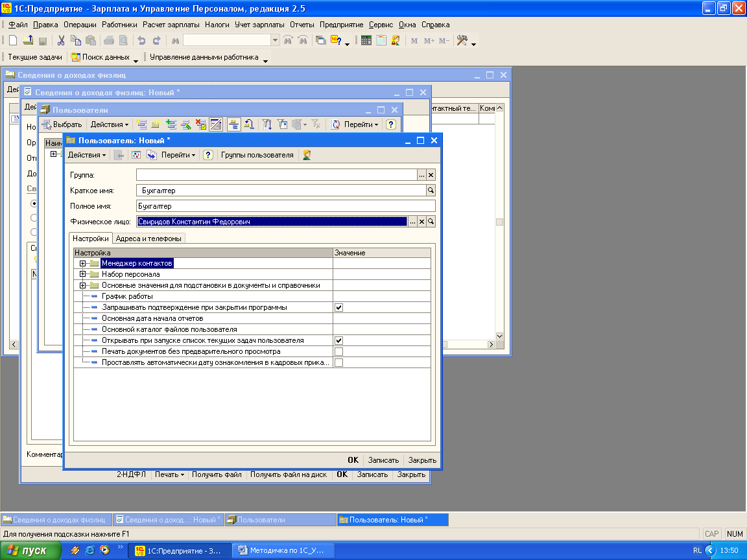
Task: Uncheck Запрашивать подтверждение при закрытии программы
Action: [338, 307]
